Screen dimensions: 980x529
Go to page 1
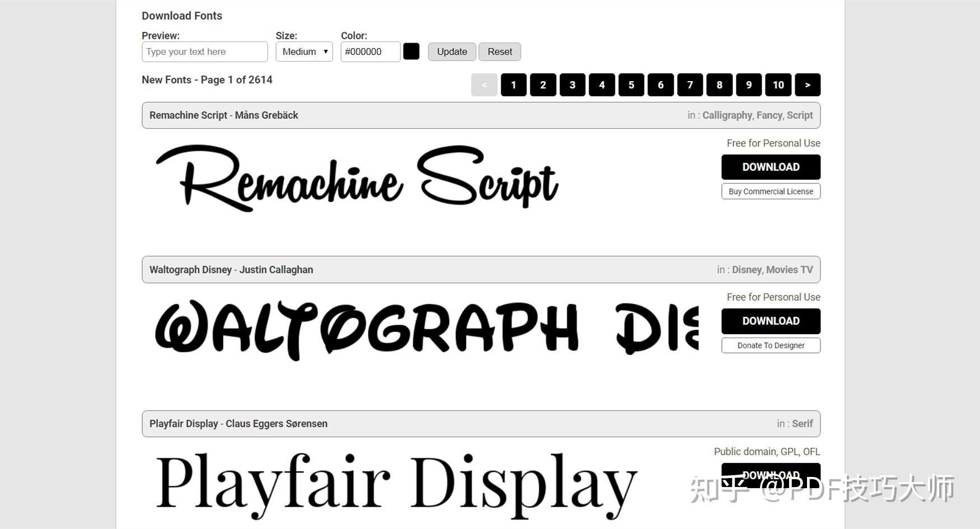click(514, 85)
